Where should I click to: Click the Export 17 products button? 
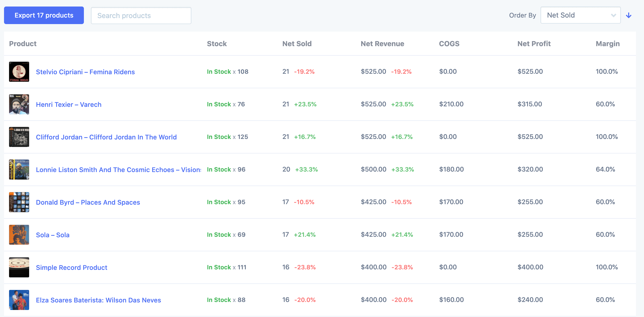click(x=44, y=15)
